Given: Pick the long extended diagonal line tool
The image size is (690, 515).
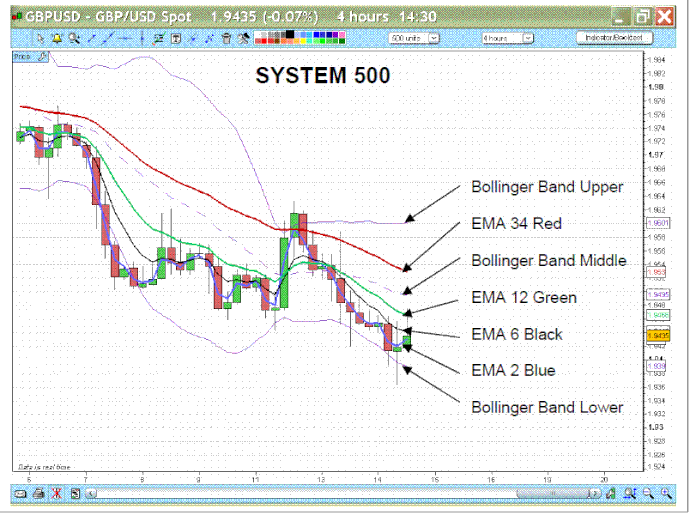Looking at the screenshot, I should (108, 39).
